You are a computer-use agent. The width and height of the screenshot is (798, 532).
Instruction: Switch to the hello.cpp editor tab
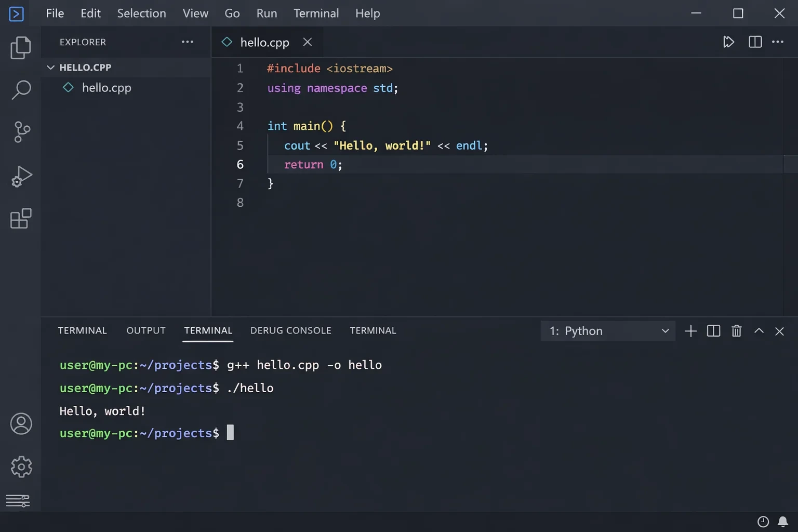[267, 42]
